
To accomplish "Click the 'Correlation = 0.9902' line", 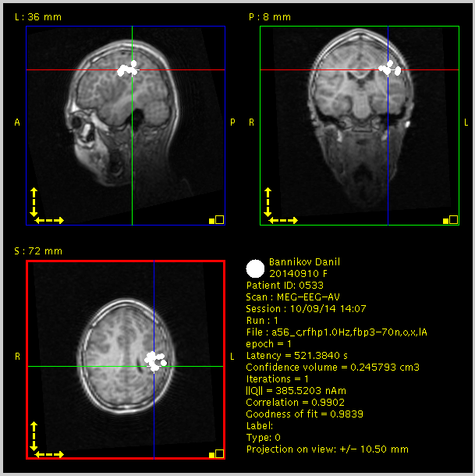I will click(x=295, y=402).
